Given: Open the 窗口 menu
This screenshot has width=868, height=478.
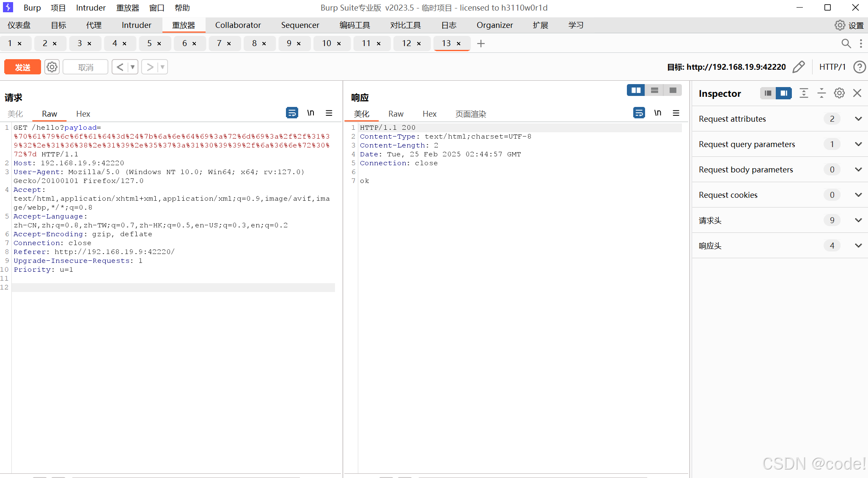Looking at the screenshot, I should [x=157, y=8].
